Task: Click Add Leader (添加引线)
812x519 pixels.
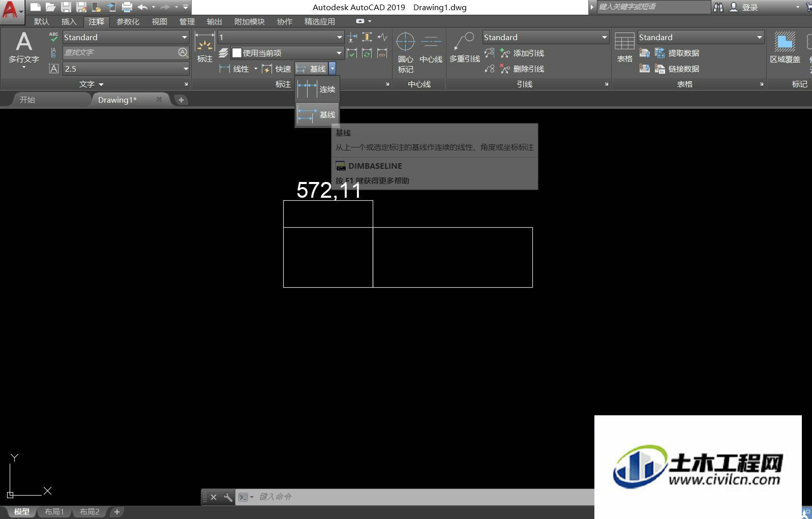Action: click(x=522, y=53)
